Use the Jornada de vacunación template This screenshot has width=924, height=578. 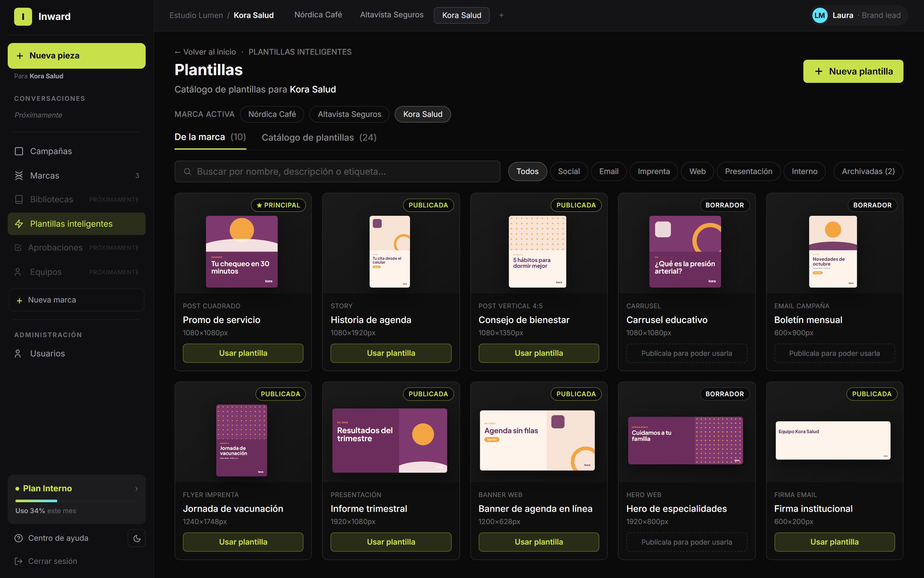coord(243,542)
